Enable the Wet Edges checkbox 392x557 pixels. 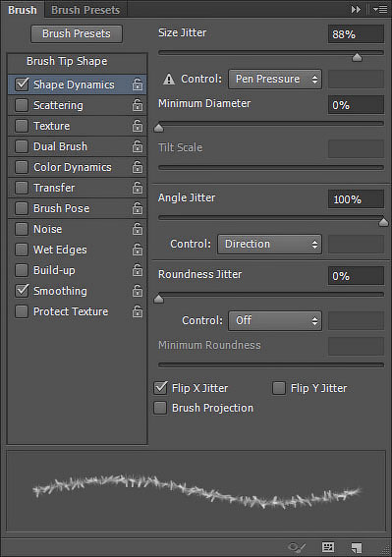tap(22, 250)
